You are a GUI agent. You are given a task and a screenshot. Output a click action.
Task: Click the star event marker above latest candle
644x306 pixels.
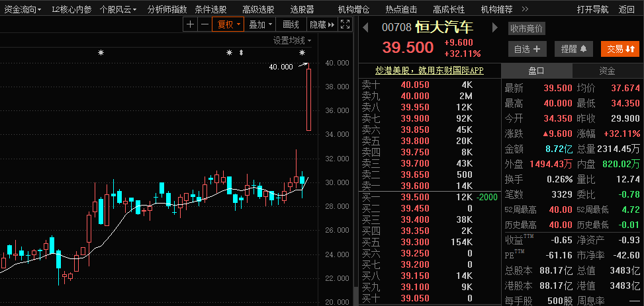point(302,52)
